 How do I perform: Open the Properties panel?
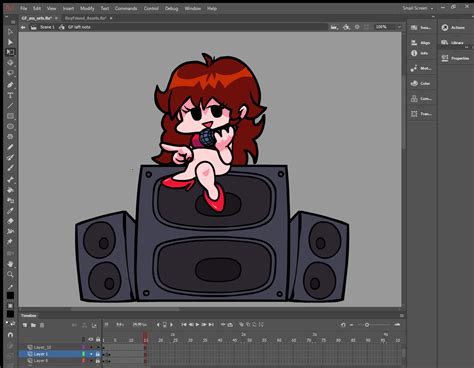[455, 58]
